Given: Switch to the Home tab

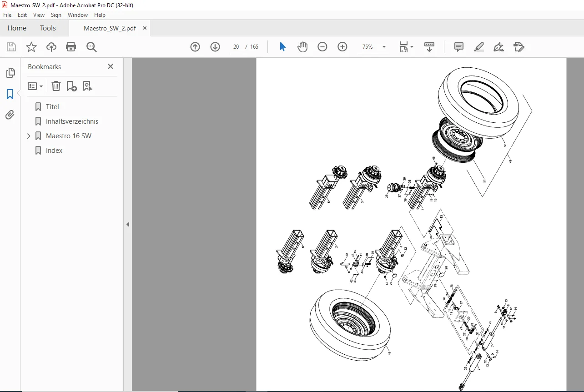Looking at the screenshot, I should coord(17,28).
